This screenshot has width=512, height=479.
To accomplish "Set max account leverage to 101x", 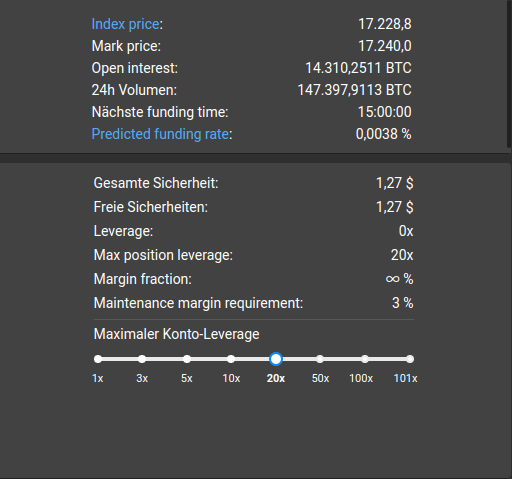I will pyautogui.click(x=410, y=359).
